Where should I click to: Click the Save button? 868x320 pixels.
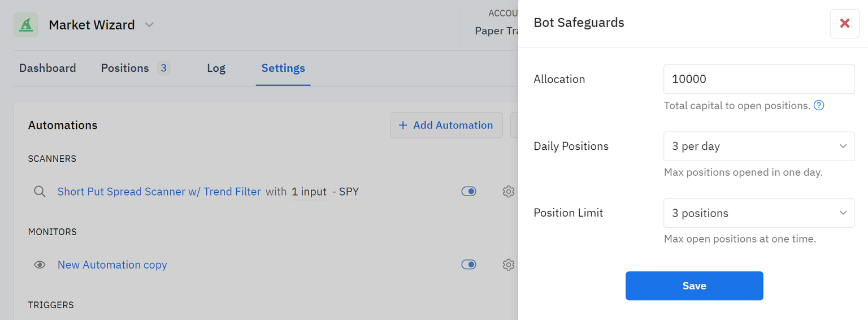click(694, 286)
